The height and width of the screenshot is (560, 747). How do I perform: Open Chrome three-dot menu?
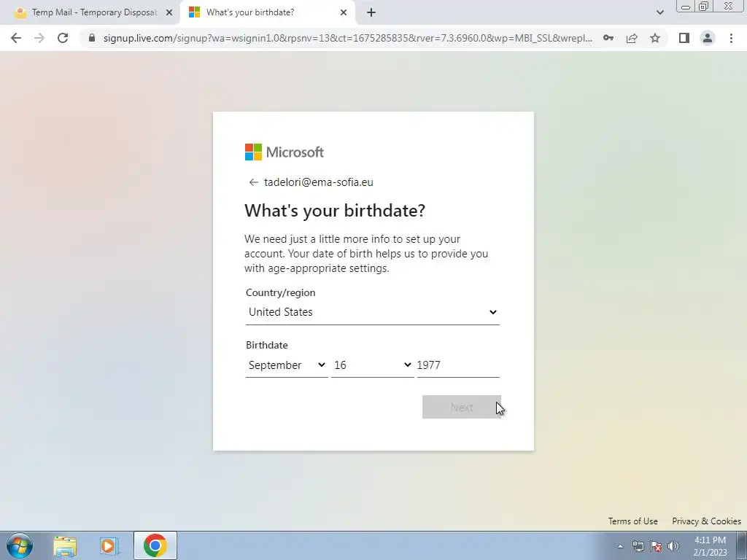pyautogui.click(x=731, y=38)
